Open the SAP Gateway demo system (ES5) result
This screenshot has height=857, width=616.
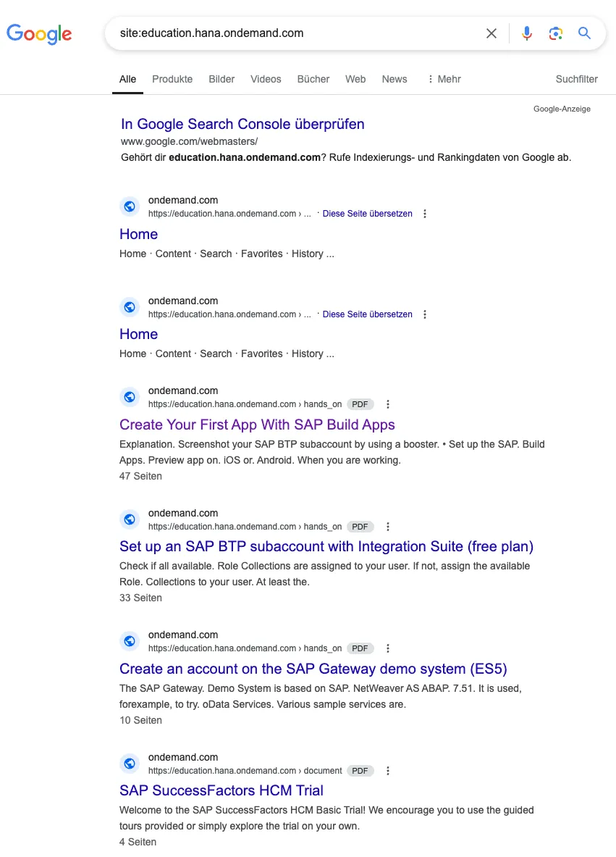click(x=313, y=669)
